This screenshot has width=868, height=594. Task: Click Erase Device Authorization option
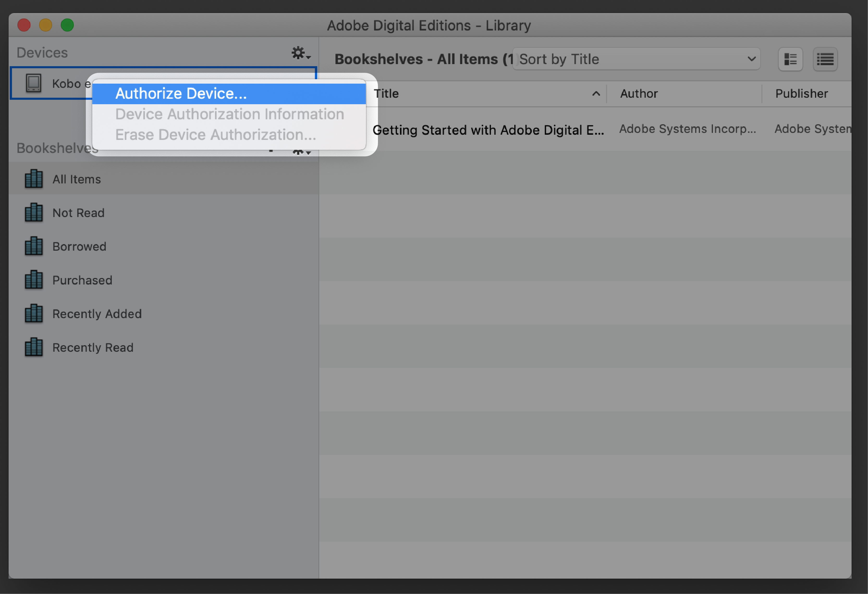pos(214,134)
